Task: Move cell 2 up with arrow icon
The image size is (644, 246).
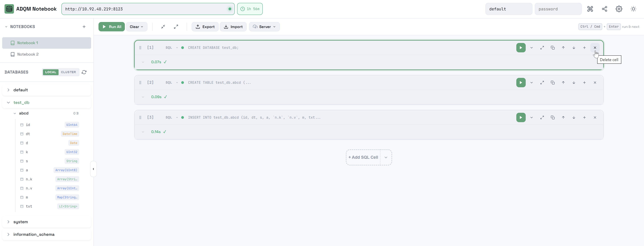Action: 563,83
